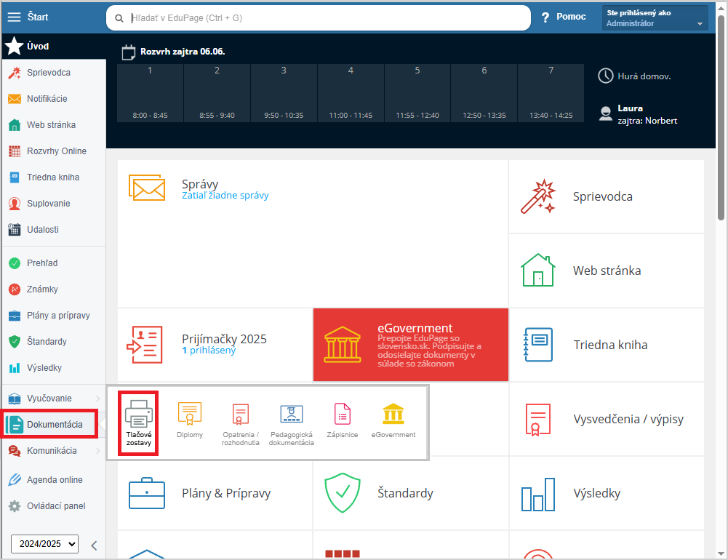Click the eGovernment bank icon in submenu
Screen dimensions: 728x560
tap(393, 415)
